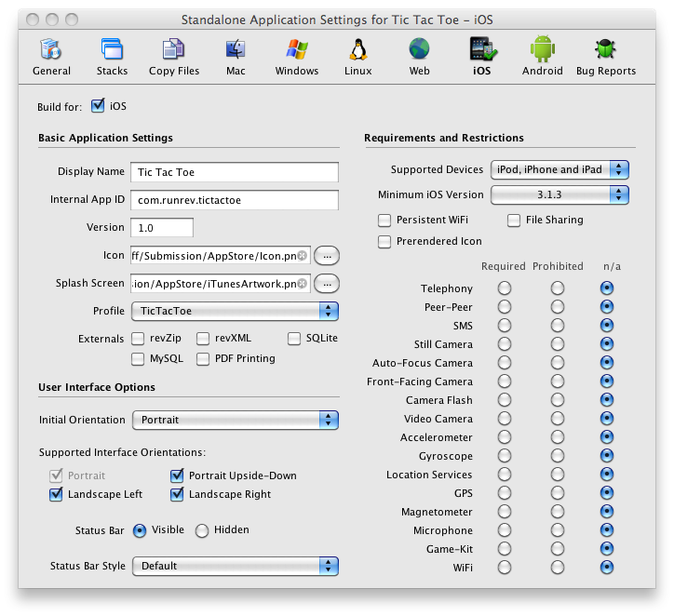This screenshot has width=674, height=616.
Task: Toggle the Build for iOS checkbox
Action: pos(98,106)
